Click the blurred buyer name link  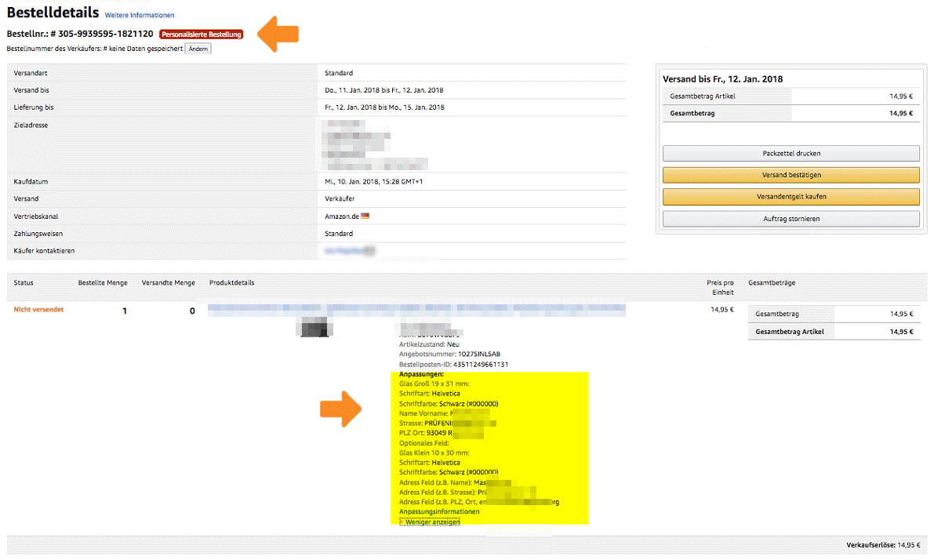350,251
